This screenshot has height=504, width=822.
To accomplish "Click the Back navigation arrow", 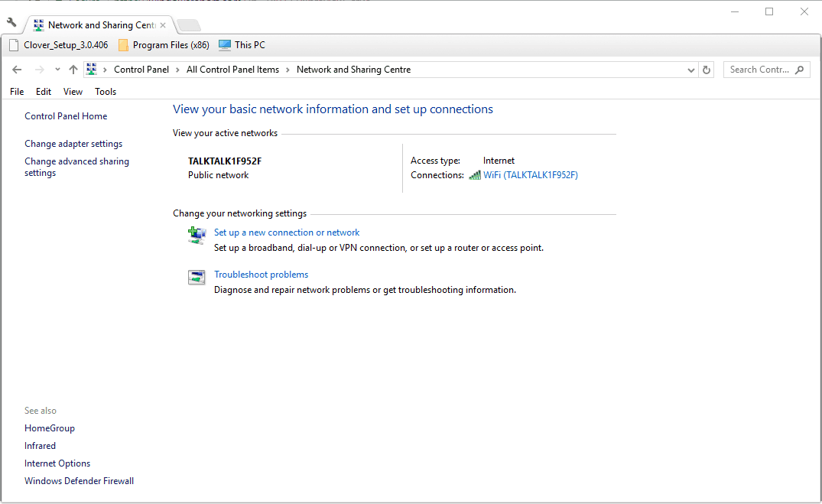I will click(17, 70).
